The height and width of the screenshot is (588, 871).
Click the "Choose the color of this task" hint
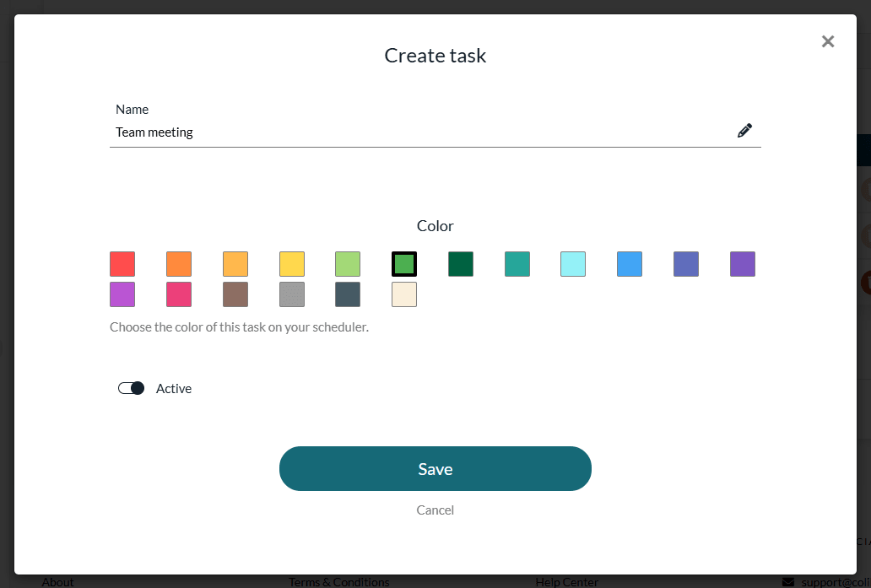239,327
